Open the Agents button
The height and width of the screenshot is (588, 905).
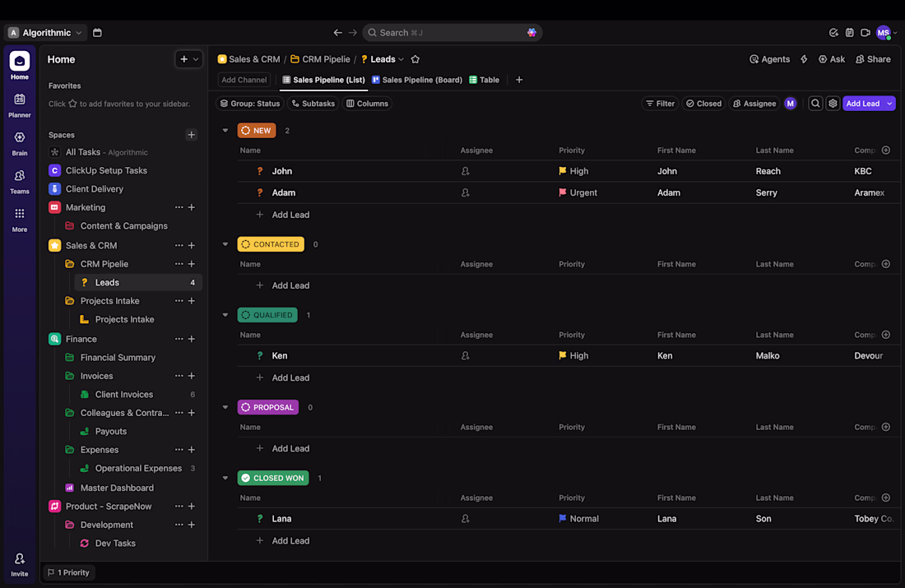click(769, 59)
